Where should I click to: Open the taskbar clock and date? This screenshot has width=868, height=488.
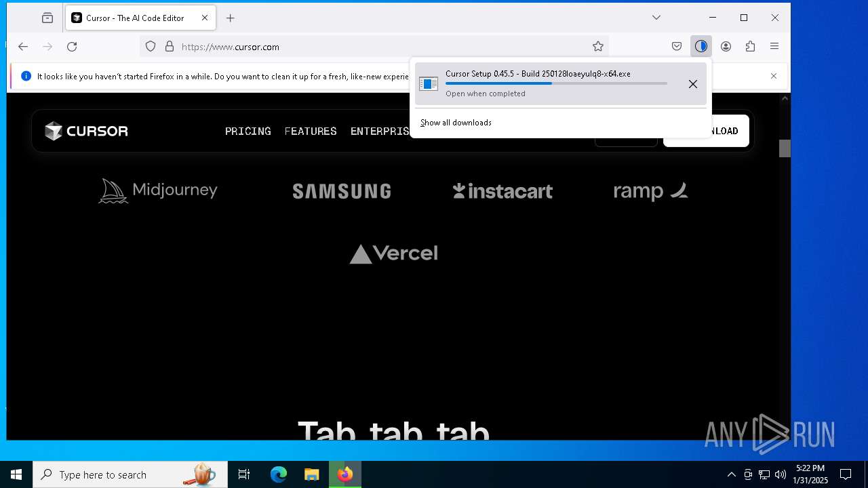[810, 474]
